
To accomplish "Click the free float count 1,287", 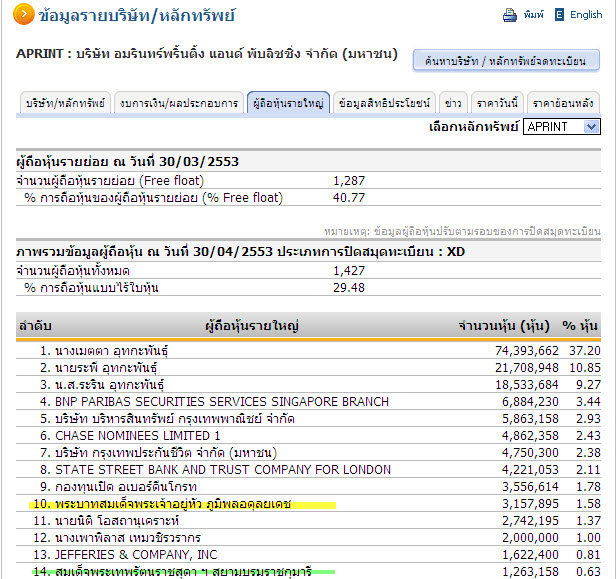I will (x=349, y=181).
